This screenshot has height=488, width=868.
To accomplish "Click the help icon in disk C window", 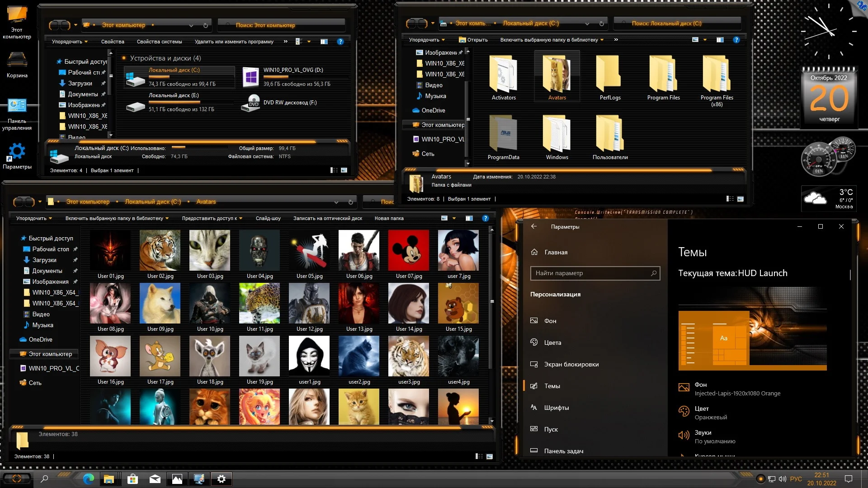I will click(736, 40).
